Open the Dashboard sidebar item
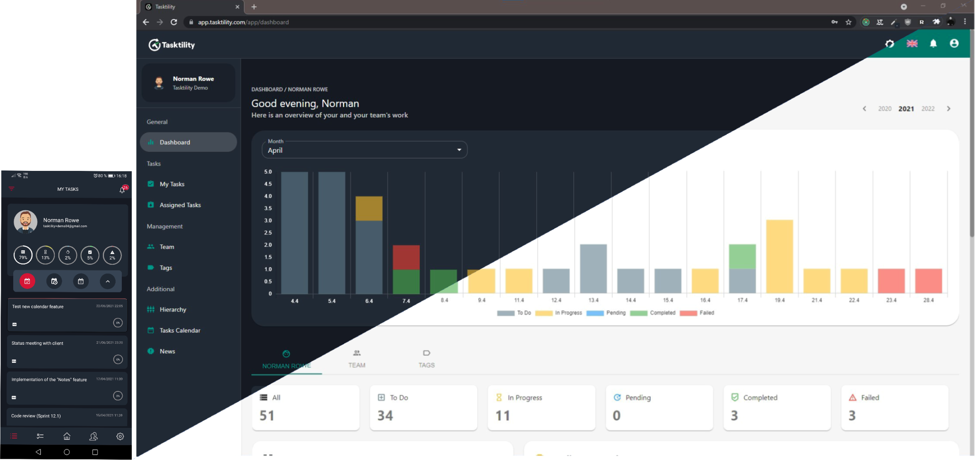The width and height of the screenshot is (980, 463). tap(188, 143)
